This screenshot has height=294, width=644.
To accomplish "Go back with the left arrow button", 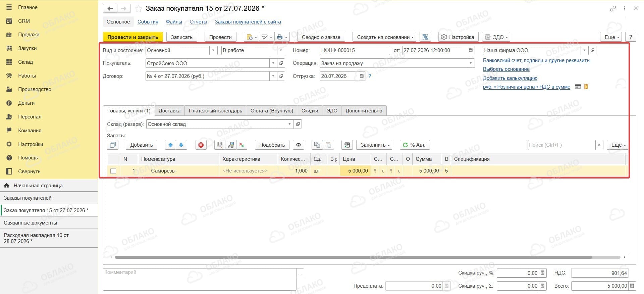I will pyautogui.click(x=110, y=8).
